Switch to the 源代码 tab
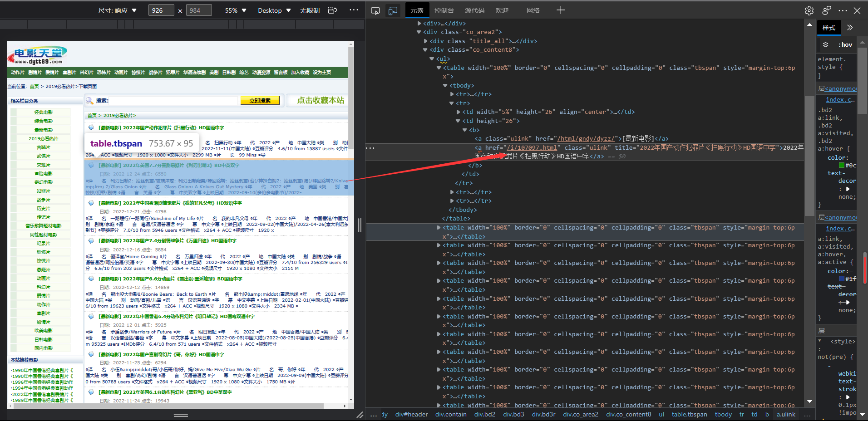 474,10
